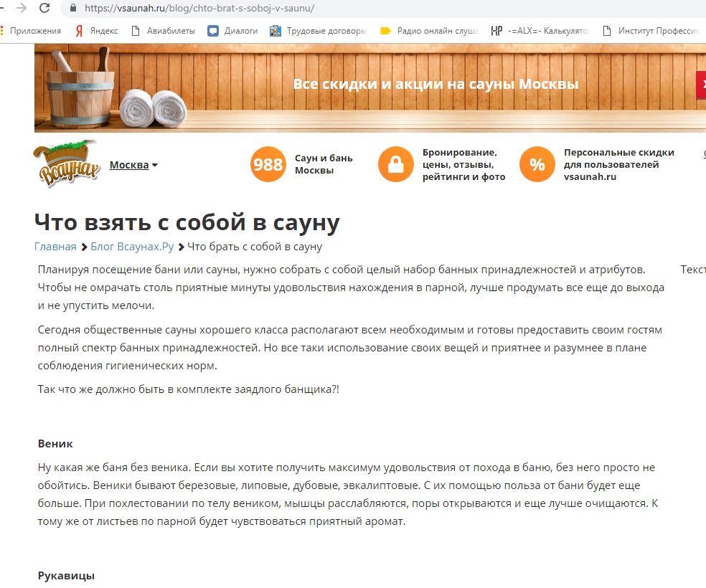Click paragraph starting 'Сегодня общественные сауны'

[x=350, y=347]
